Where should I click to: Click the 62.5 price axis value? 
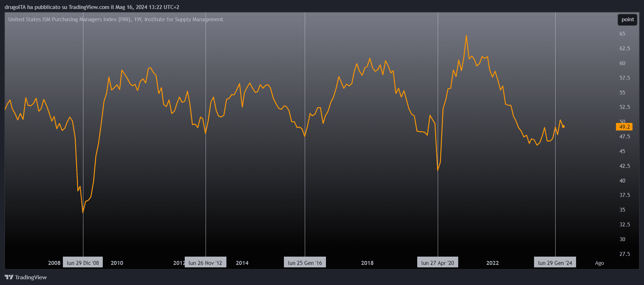pyautogui.click(x=625, y=49)
